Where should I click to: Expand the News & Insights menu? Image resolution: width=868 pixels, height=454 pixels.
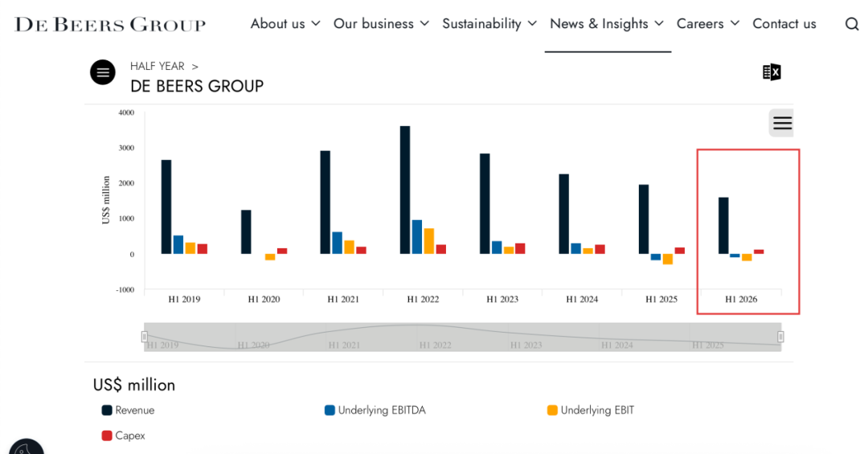pos(607,24)
